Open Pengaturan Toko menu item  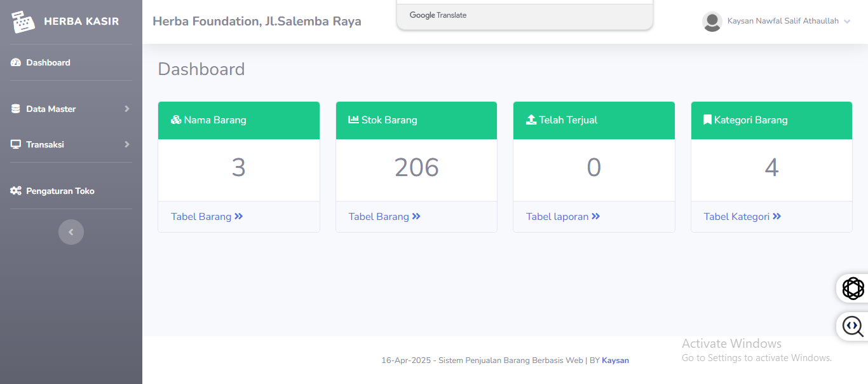(x=60, y=191)
